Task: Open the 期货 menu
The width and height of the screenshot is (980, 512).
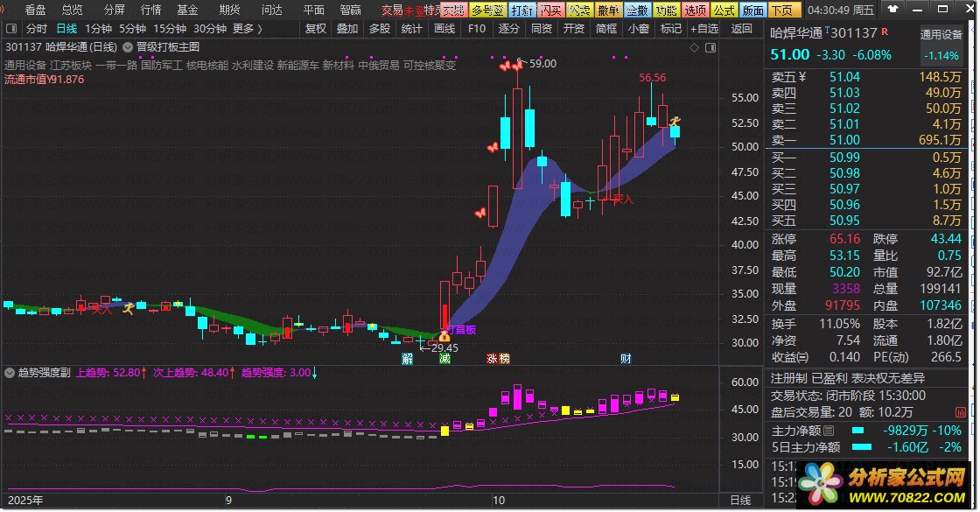Action: [230, 10]
